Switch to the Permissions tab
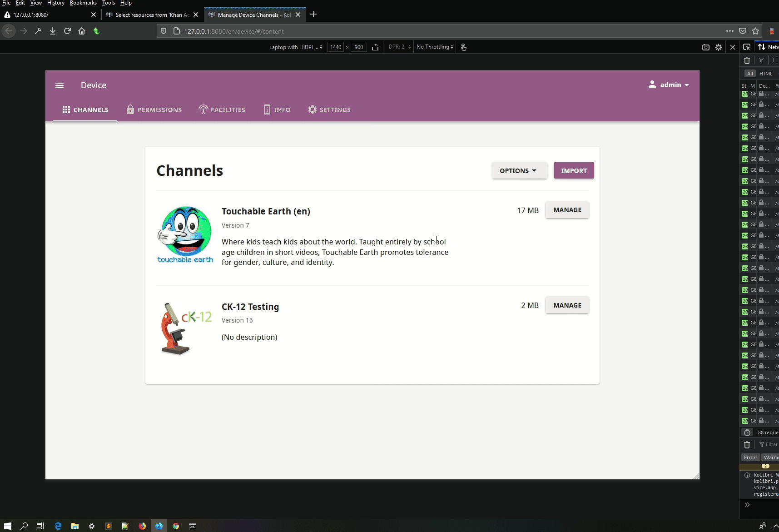The image size is (779, 532). tap(154, 110)
